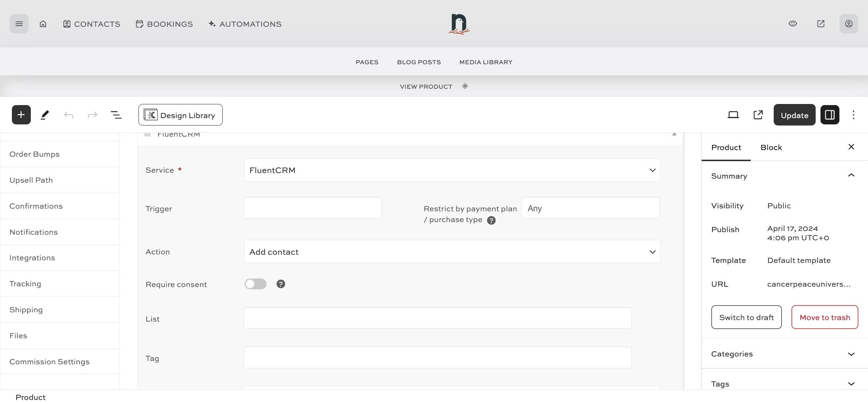Image resolution: width=868 pixels, height=404 pixels.
Task: Open the block inserter
Action: (21, 114)
